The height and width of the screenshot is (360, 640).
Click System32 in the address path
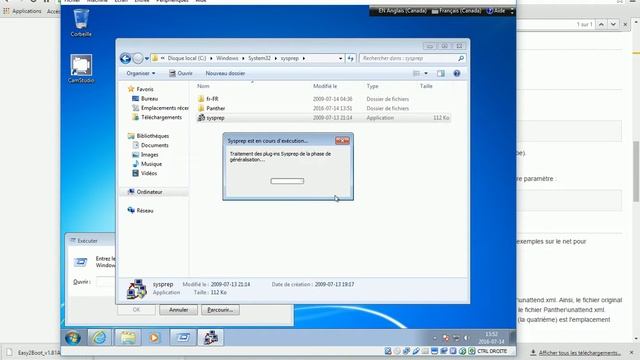pos(259,58)
